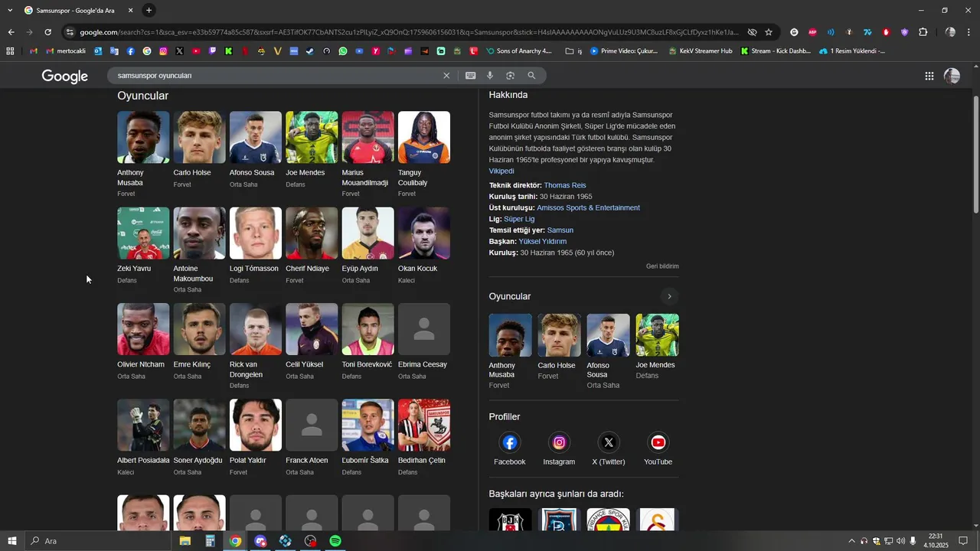Click the browser address bar

pos(410,32)
